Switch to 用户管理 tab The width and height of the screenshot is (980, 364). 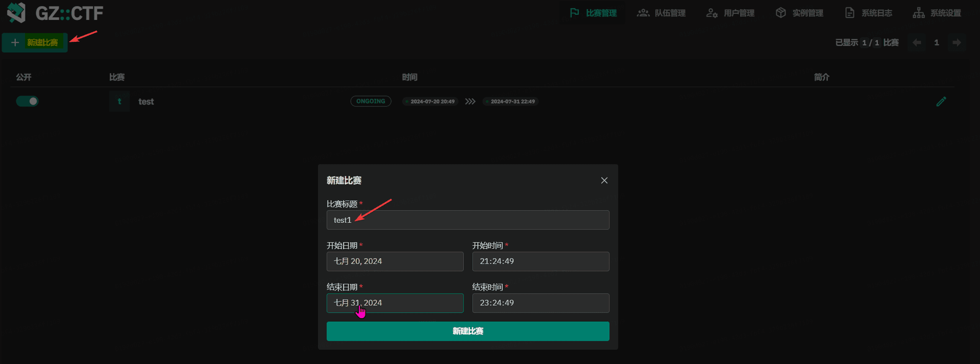click(x=730, y=13)
